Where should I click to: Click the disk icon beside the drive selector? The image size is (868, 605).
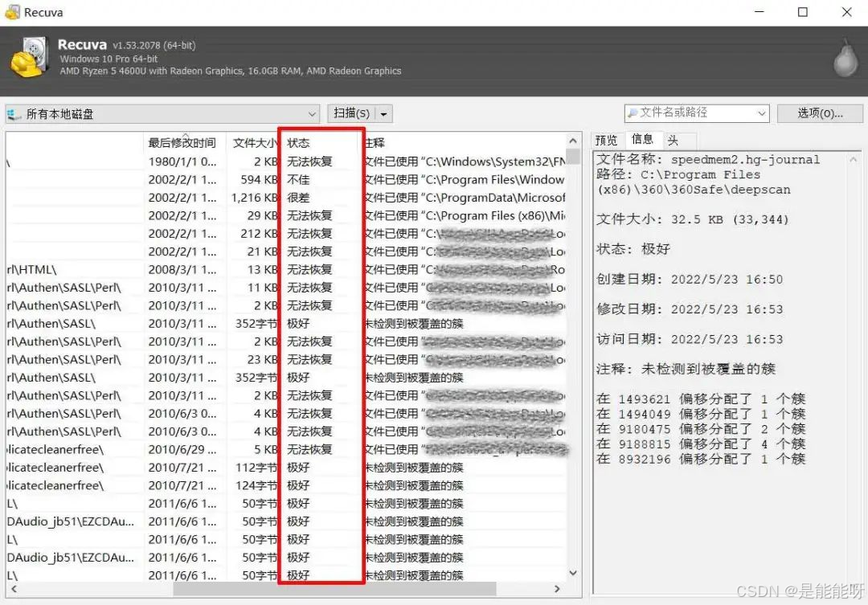click(x=13, y=113)
